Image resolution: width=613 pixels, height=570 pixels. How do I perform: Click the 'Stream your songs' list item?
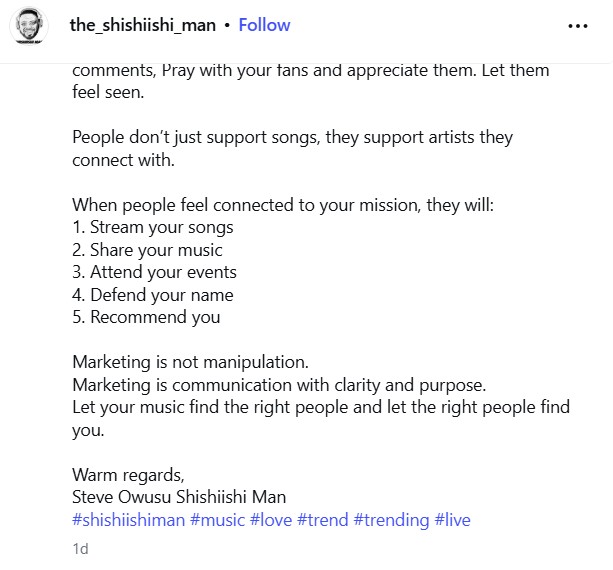(x=153, y=227)
